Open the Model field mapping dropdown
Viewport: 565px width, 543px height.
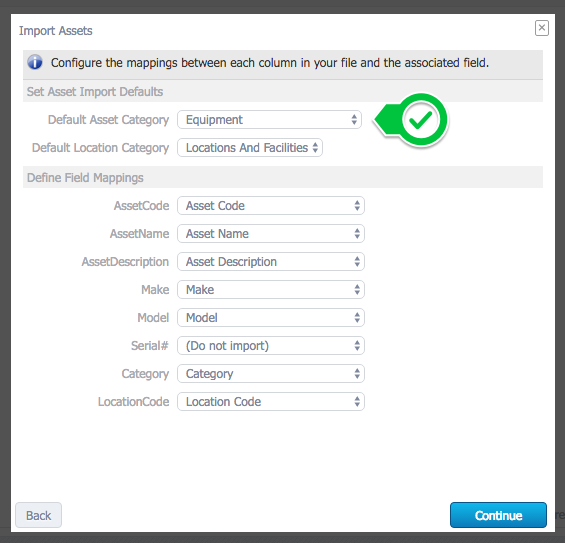[x=271, y=318]
